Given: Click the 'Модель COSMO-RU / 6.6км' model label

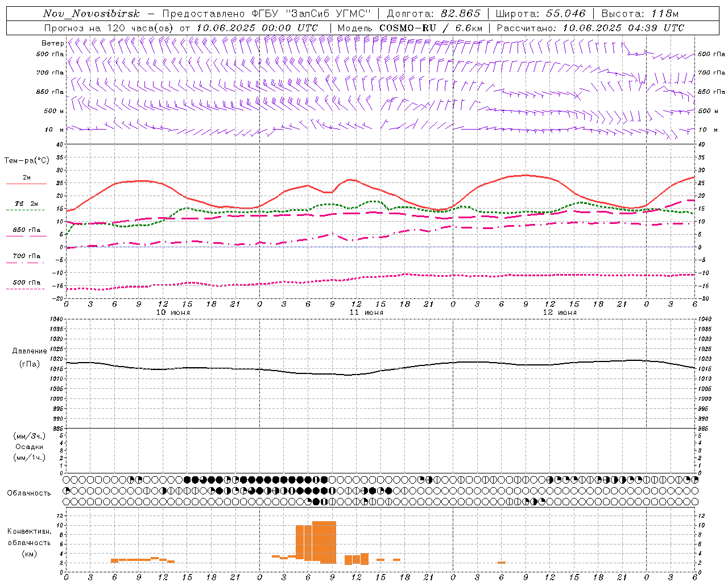Looking at the screenshot, I should click(x=409, y=28).
